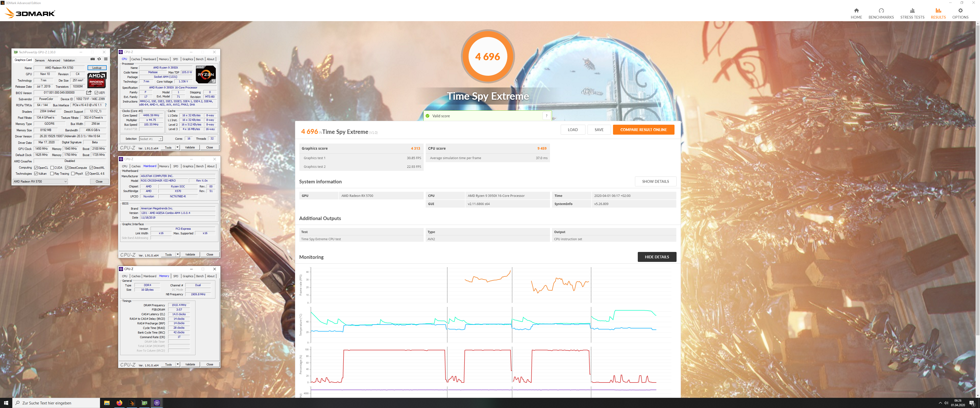Click the green valid score check icon
Screen dimensions: 980x408
[428, 116]
